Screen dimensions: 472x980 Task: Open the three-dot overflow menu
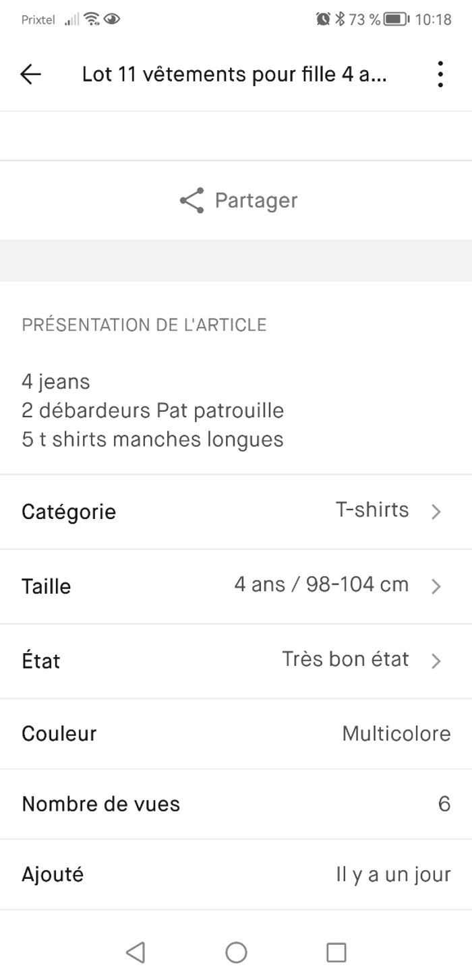440,74
